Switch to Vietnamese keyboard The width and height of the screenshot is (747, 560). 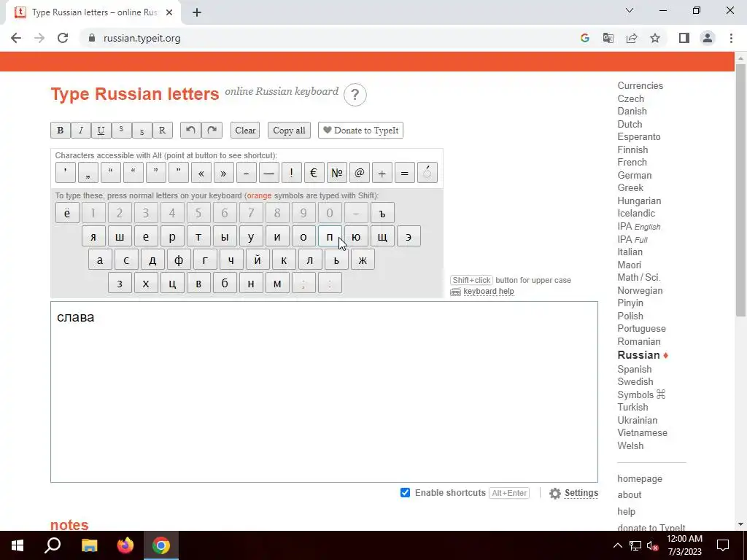(x=642, y=433)
